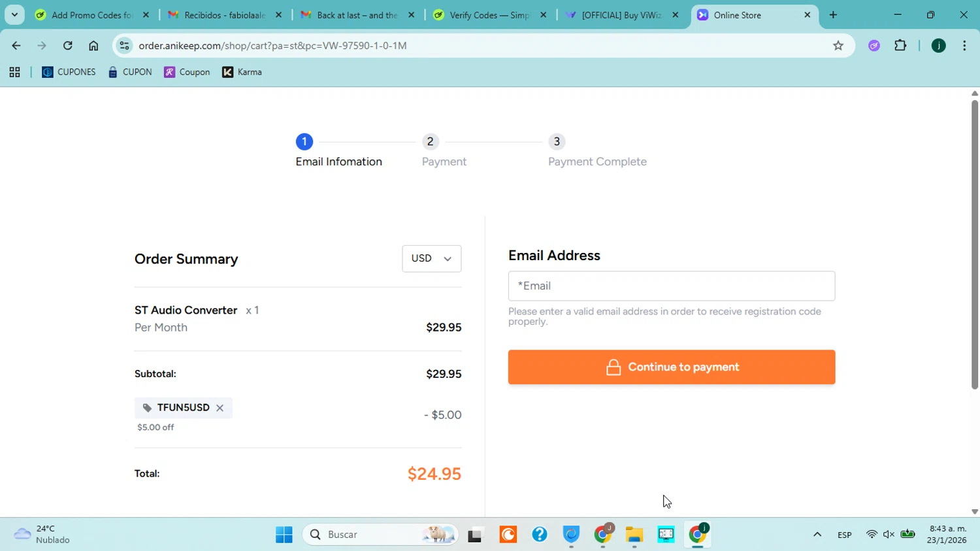Click the muted volume icon

pos(889,535)
